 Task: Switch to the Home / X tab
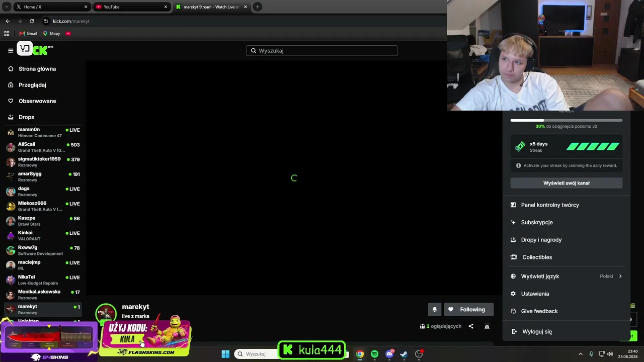(52, 7)
